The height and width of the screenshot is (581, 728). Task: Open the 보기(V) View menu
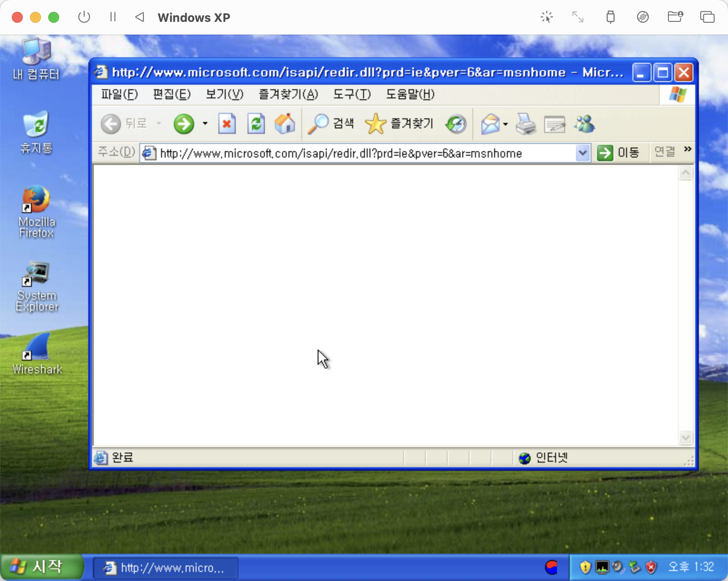(225, 94)
